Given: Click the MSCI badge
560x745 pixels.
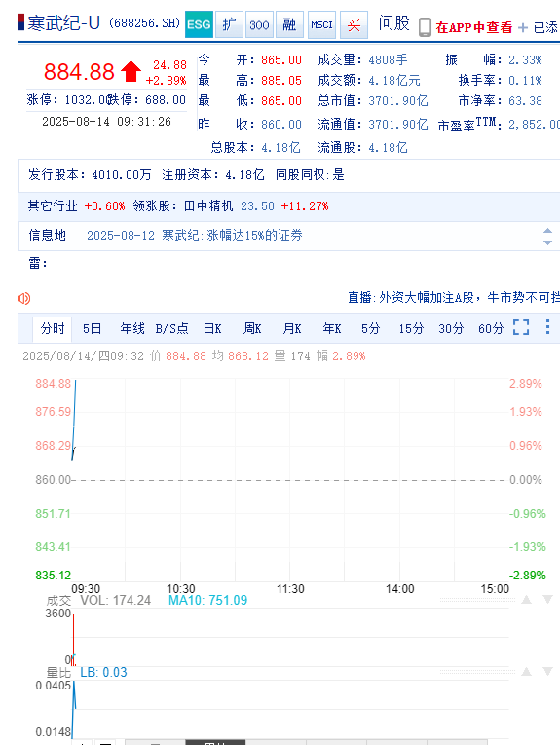Looking at the screenshot, I should click(x=321, y=24).
